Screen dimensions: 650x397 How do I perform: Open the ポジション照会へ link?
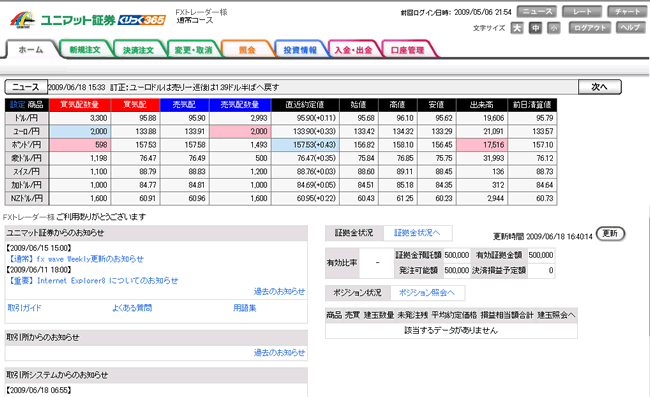(427, 293)
